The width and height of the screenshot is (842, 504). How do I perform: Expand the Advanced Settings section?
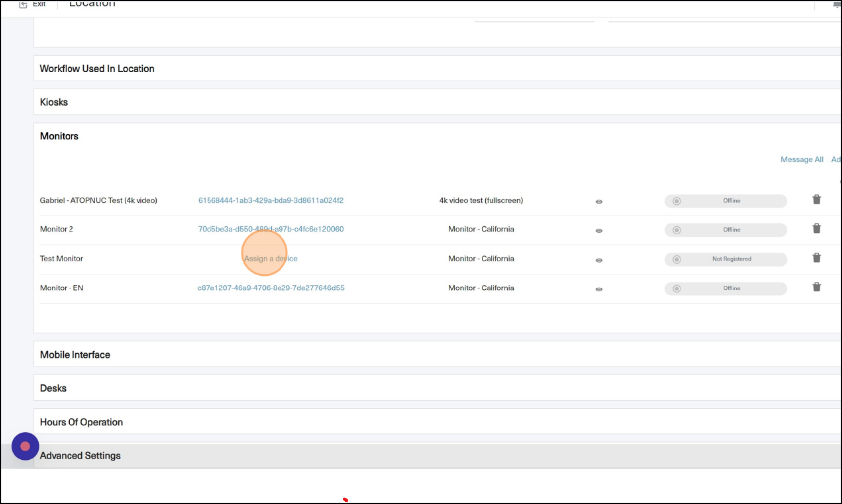(437, 456)
